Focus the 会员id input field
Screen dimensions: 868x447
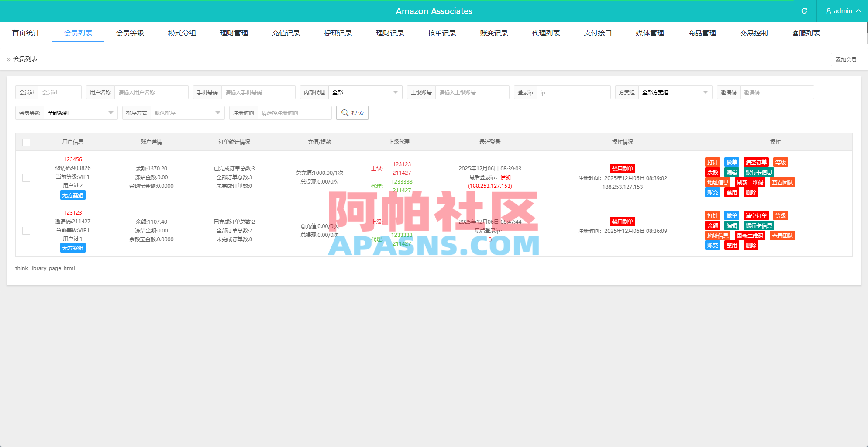pyautogui.click(x=60, y=92)
